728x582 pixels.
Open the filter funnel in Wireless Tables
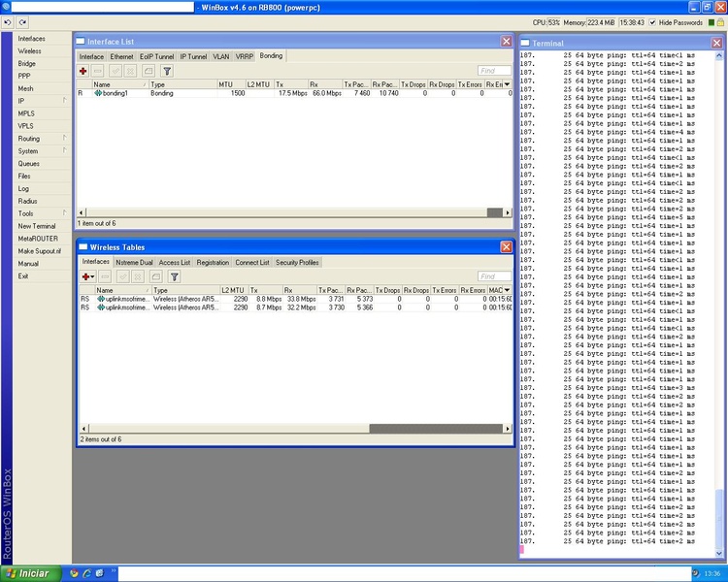174,276
